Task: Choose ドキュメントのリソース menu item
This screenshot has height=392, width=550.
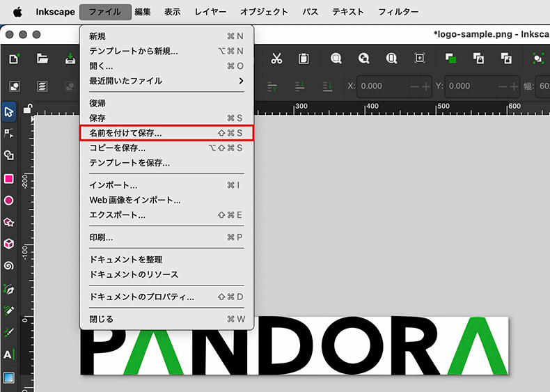Action: tap(166, 274)
